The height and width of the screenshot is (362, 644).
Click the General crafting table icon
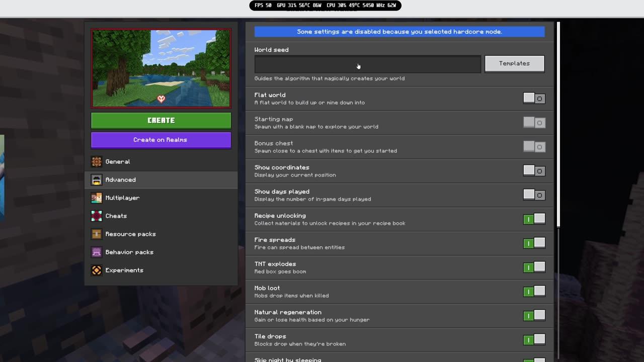(97, 161)
